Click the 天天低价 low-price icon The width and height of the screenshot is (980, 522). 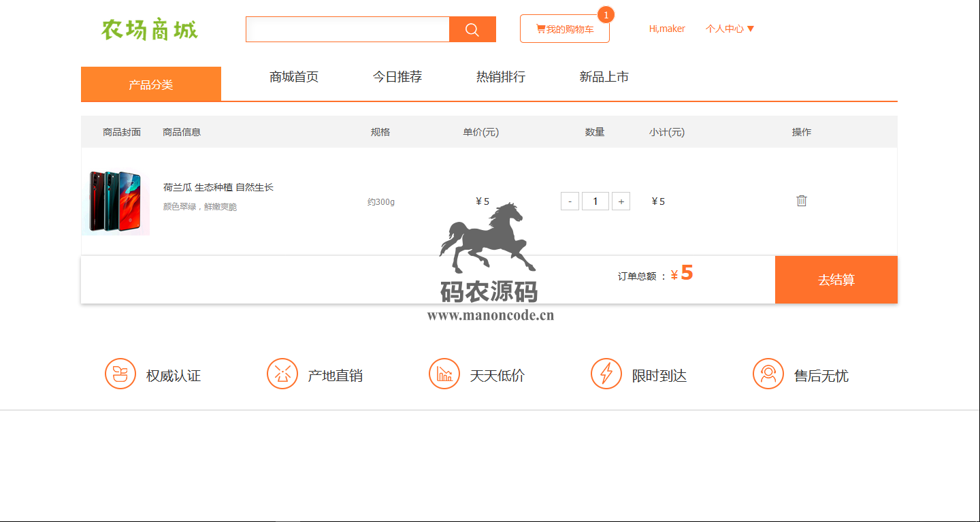(444, 374)
